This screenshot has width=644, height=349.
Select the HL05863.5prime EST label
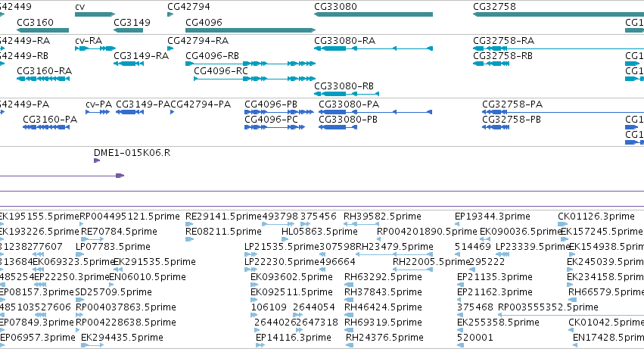pos(319,232)
